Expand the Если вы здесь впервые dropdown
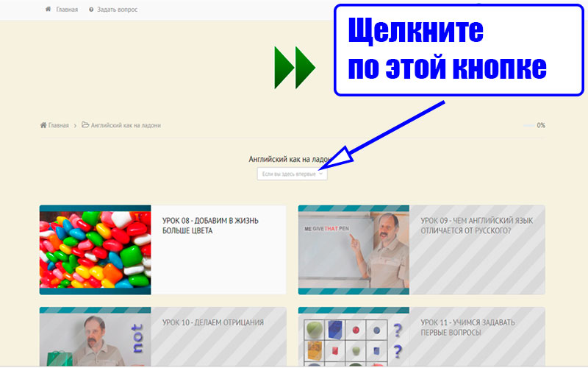 tap(292, 174)
